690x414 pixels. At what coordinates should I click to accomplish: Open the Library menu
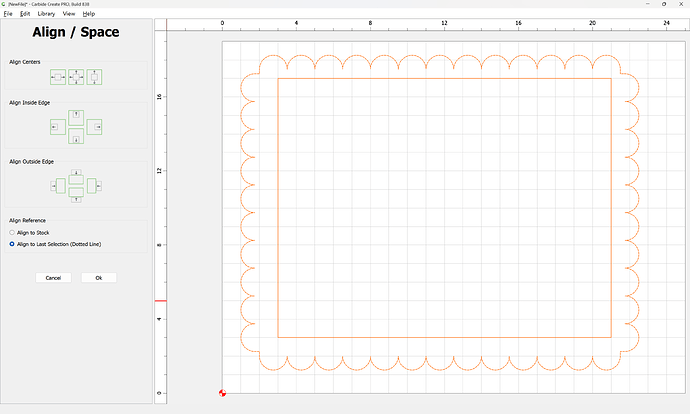46,14
